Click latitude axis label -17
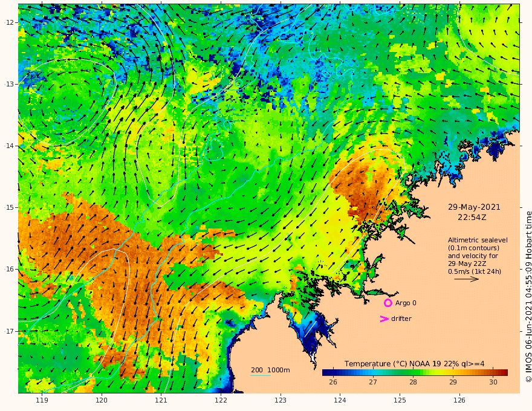532x411 pixels. [x=10, y=331]
